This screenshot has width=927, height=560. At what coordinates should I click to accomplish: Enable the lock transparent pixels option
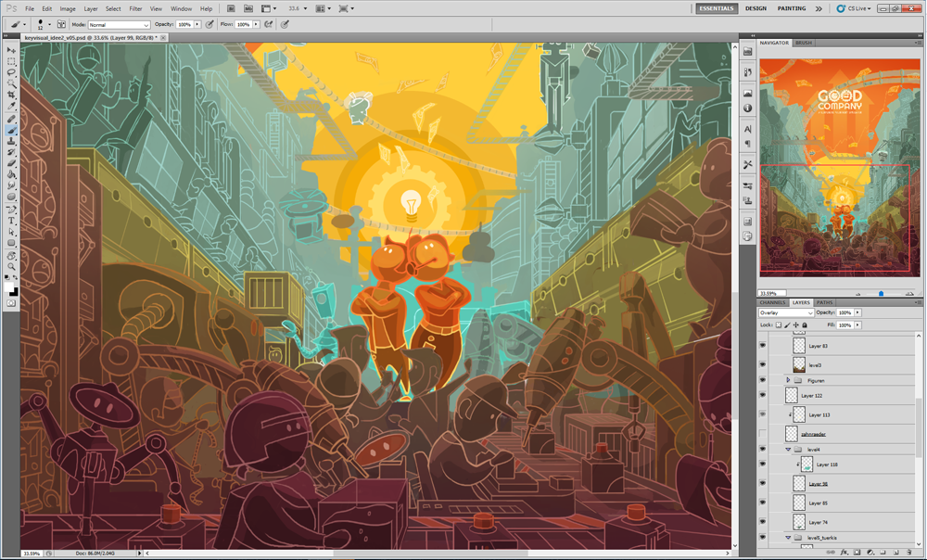779,325
